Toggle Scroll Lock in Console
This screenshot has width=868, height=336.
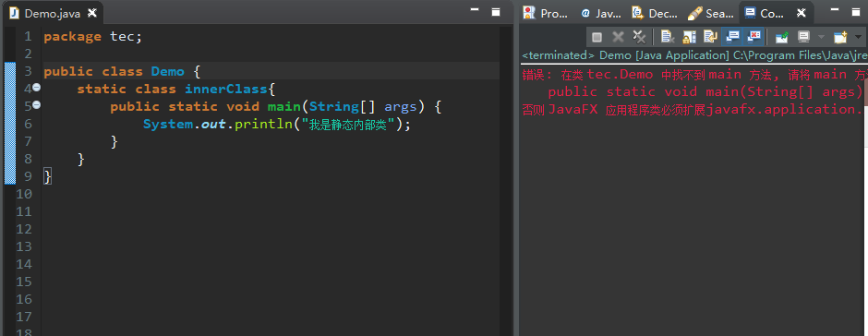click(689, 37)
